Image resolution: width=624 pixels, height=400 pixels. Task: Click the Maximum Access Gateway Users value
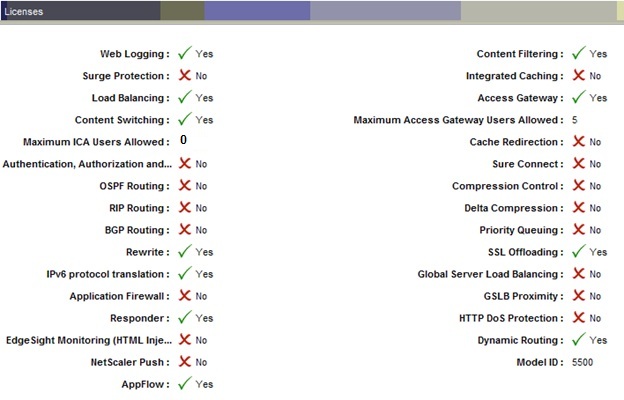[x=575, y=120]
